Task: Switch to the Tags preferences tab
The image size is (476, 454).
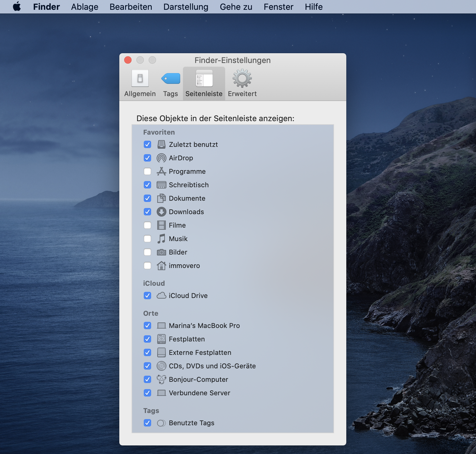Action: tap(171, 84)
